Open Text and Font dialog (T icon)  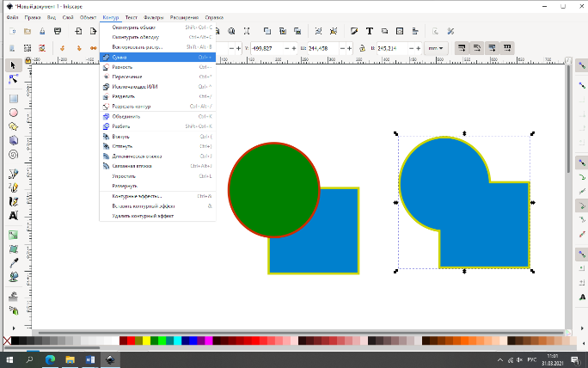coord(370,31)
